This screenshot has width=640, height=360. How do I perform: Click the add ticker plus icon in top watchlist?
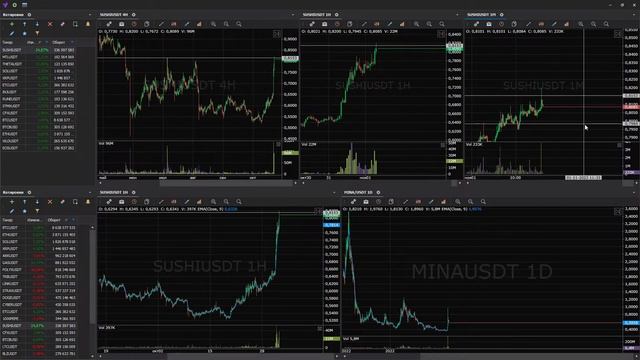[x=12, y=24]
